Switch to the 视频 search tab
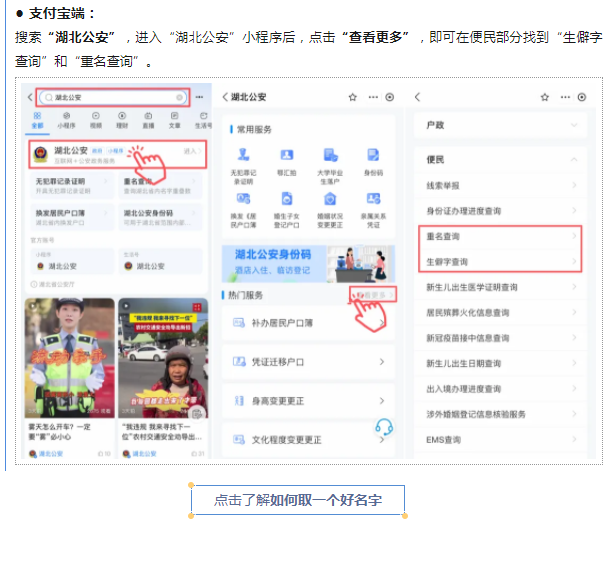The image size is (612, 582). 96,120
